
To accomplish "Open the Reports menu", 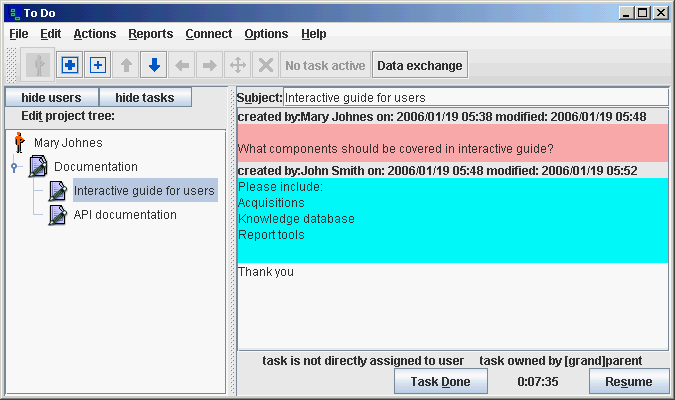I will point(150,34).
